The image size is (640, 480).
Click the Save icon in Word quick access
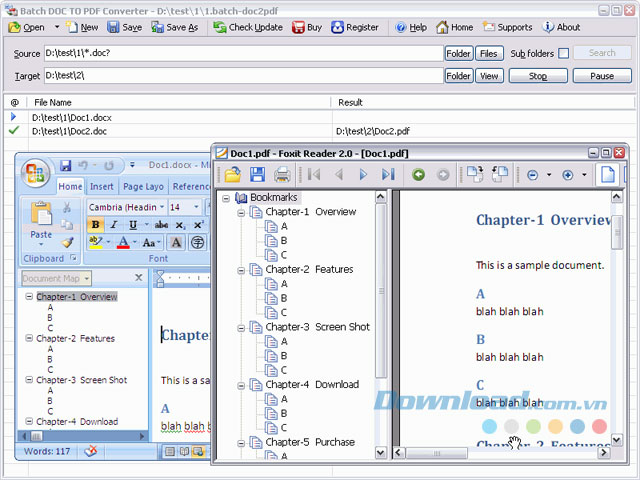65,165
